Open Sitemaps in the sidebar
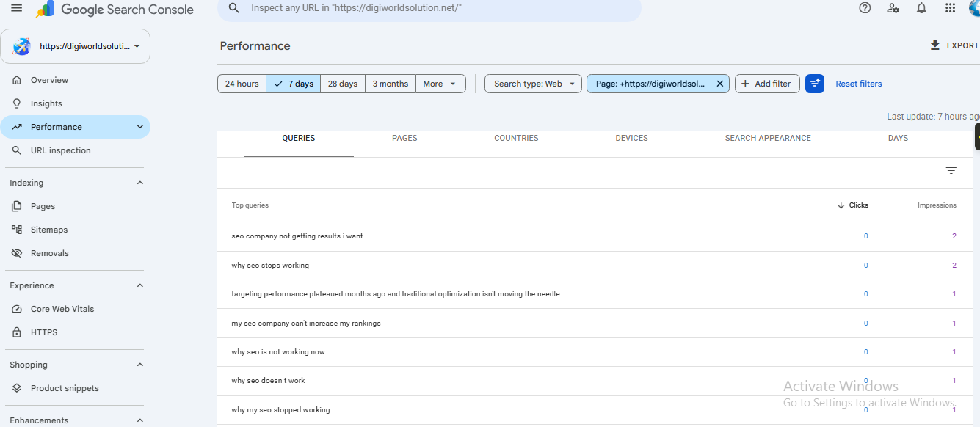Viewport: 980px width, 427px height. [x=76, y=230]
